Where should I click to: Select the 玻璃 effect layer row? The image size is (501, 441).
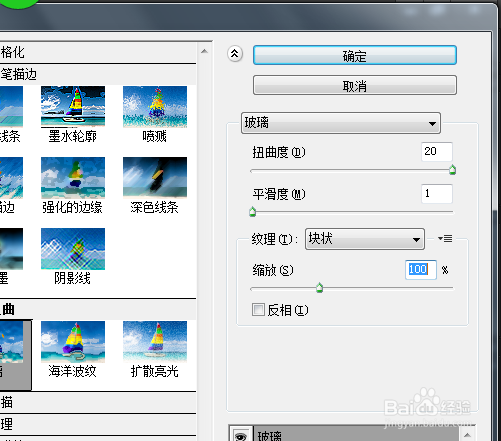pyautogui.click(x=356, y=434)
